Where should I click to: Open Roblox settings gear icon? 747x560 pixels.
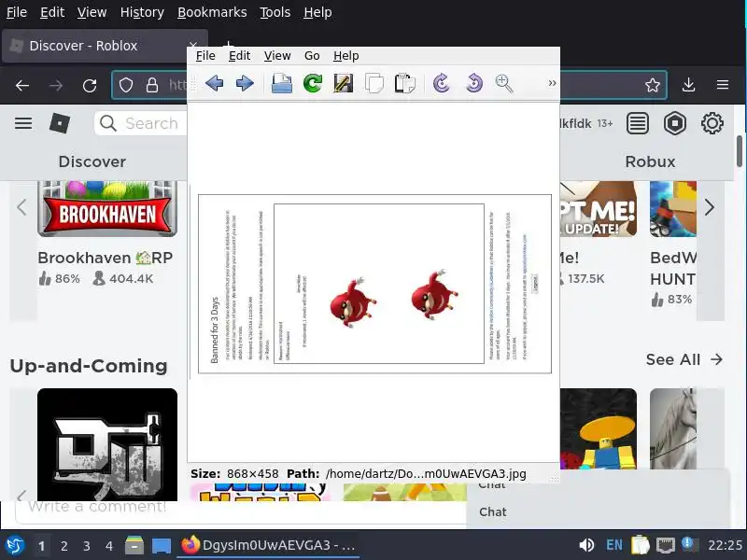[712, 123]
